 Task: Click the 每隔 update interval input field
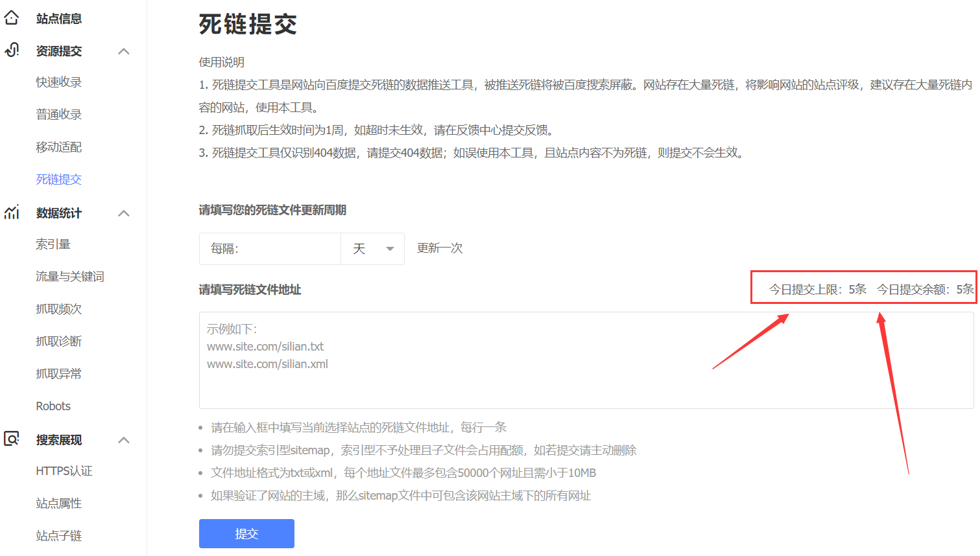click(x=285, y=249)
